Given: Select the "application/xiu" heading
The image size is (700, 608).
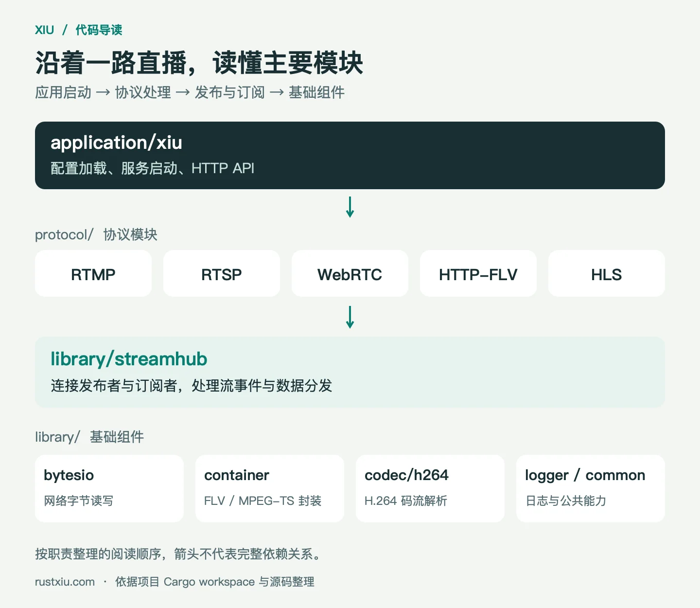Looking at the screenshot, I should coord(116,143).
